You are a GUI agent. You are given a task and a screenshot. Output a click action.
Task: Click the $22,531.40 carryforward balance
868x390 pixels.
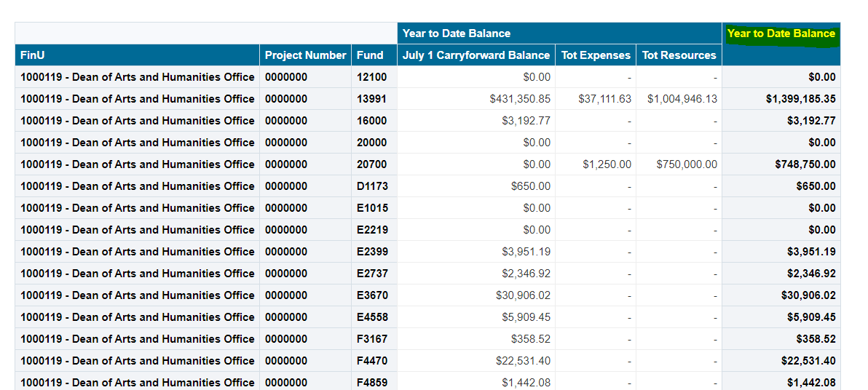523,361
